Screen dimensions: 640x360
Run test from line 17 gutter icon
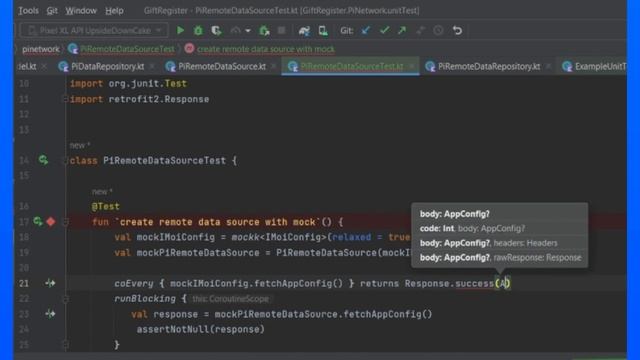click(x=38, y=222)
